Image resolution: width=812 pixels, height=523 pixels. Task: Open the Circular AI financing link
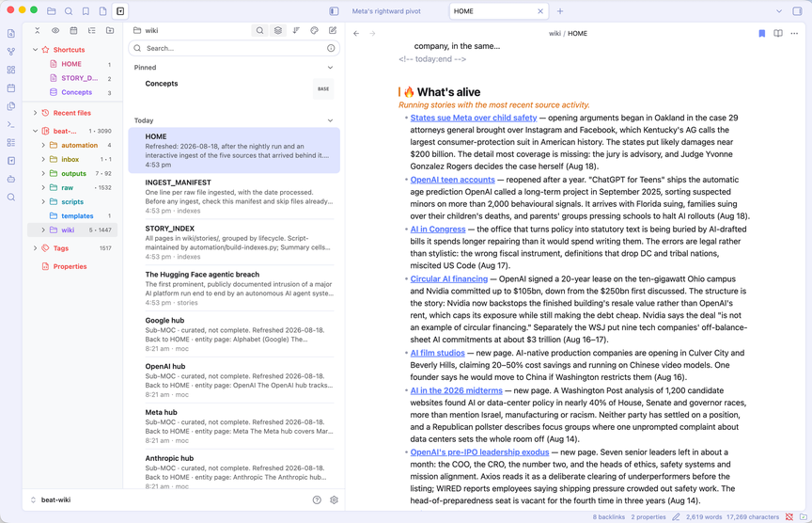pos(449,278)
